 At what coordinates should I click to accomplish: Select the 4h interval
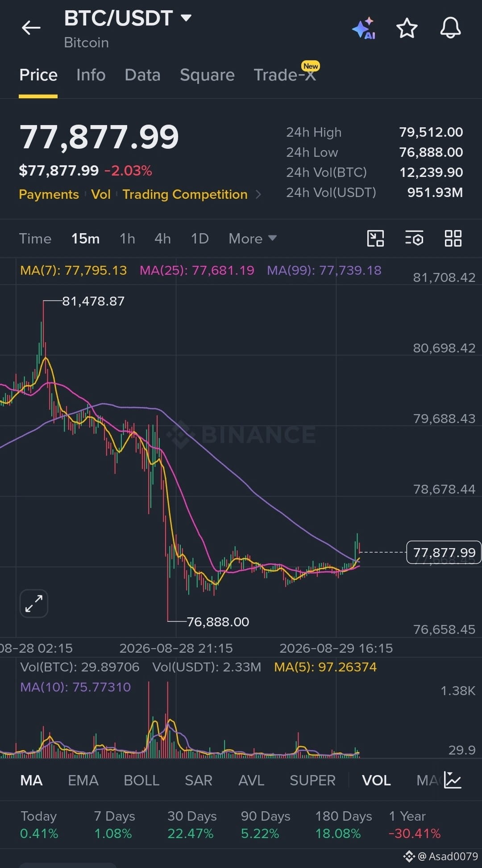162,239
